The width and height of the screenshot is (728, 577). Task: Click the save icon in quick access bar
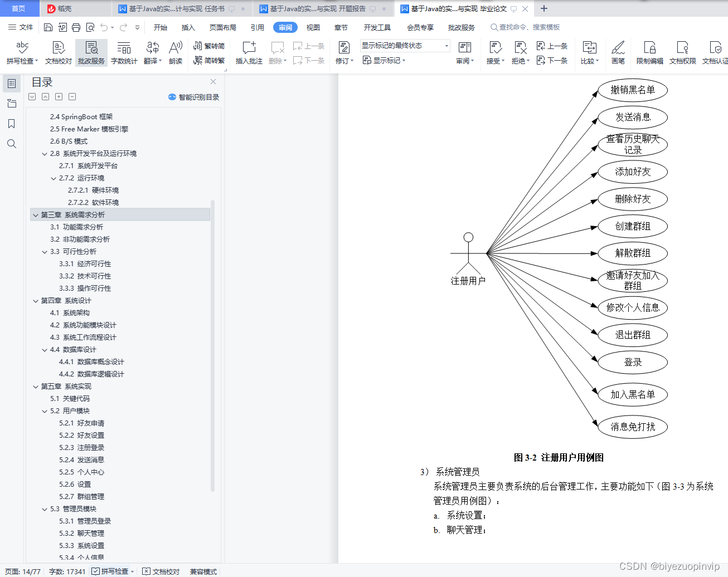click(x=48, y=27)
